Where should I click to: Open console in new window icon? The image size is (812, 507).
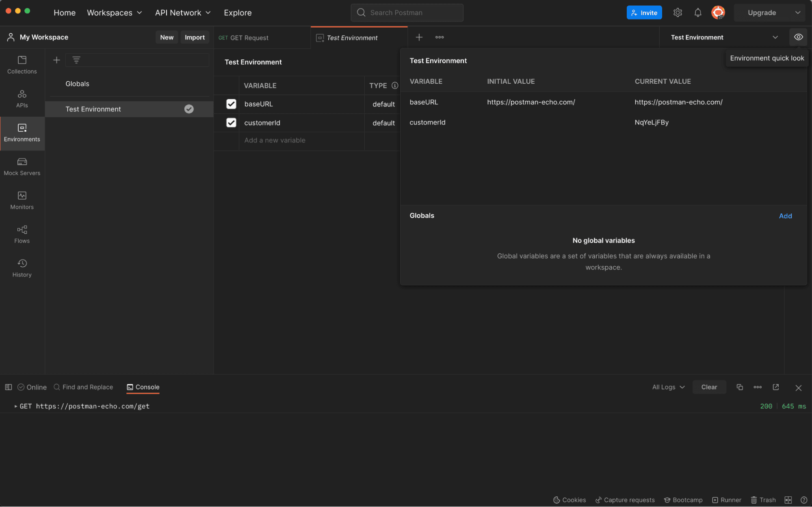coord(775,387)
